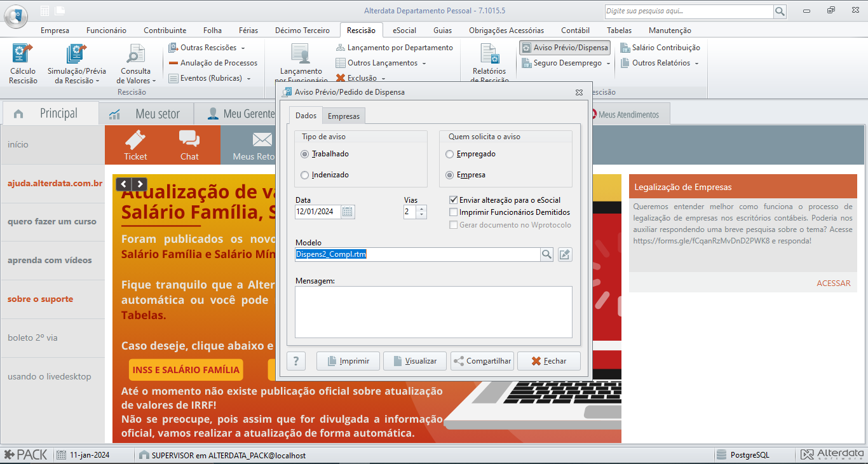Expand the Outros Relatórios dropdown
This screenshot has height=464, width=868.
[x=696, y=63]
